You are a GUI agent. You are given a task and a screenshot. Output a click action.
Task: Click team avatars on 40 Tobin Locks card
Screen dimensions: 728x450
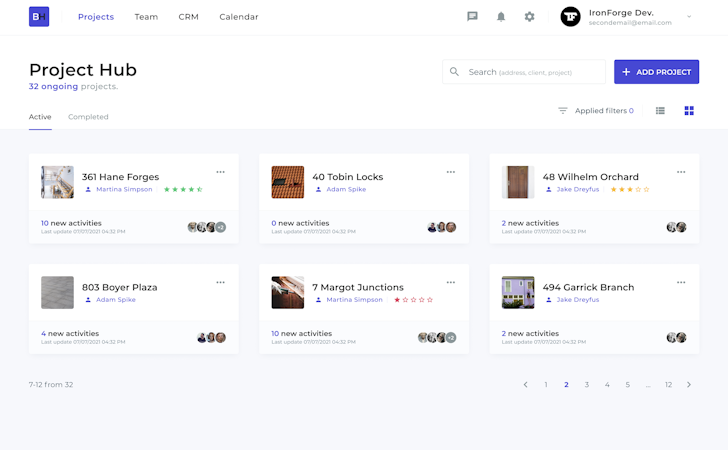(442, 227)
